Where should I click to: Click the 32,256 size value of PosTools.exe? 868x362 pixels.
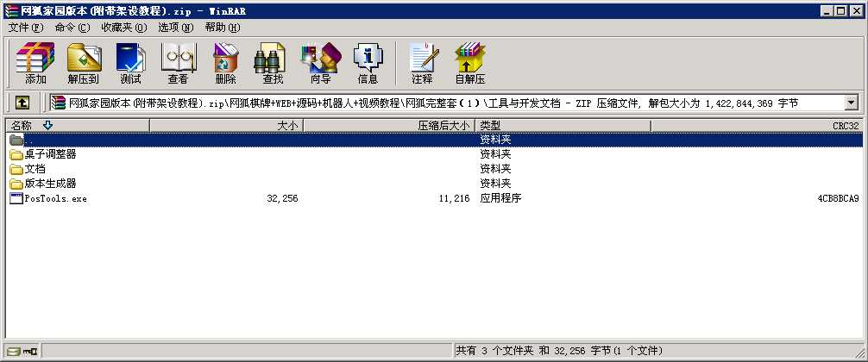pyautogui.click(x=282, y=198)
